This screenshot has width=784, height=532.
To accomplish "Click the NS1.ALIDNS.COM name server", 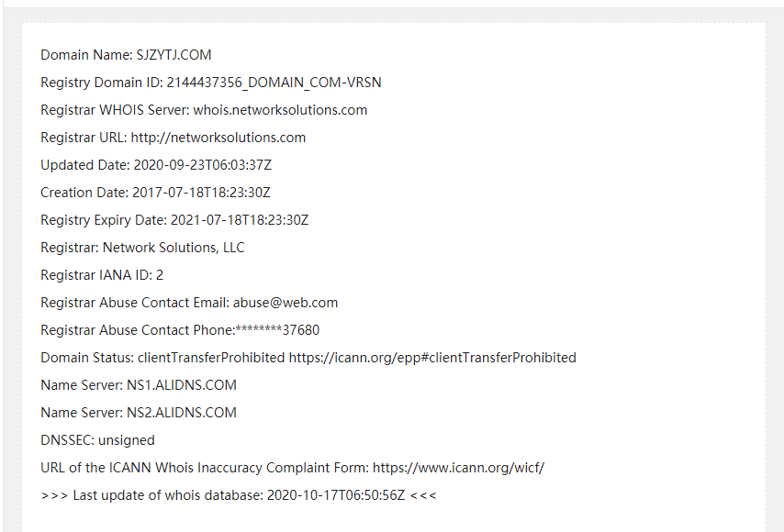I will point(182,385).
